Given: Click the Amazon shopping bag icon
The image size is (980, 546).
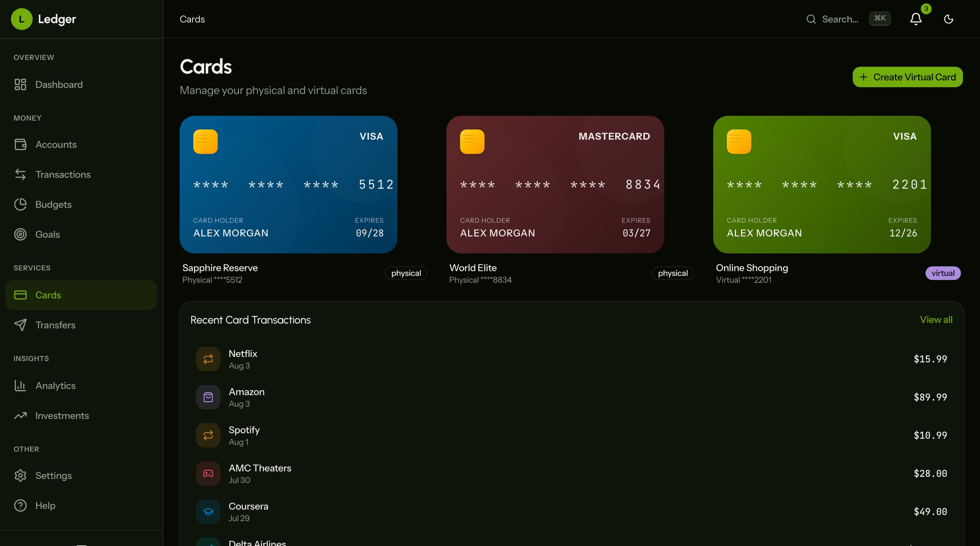Looking at the screenshot, I should click(208, 397).
